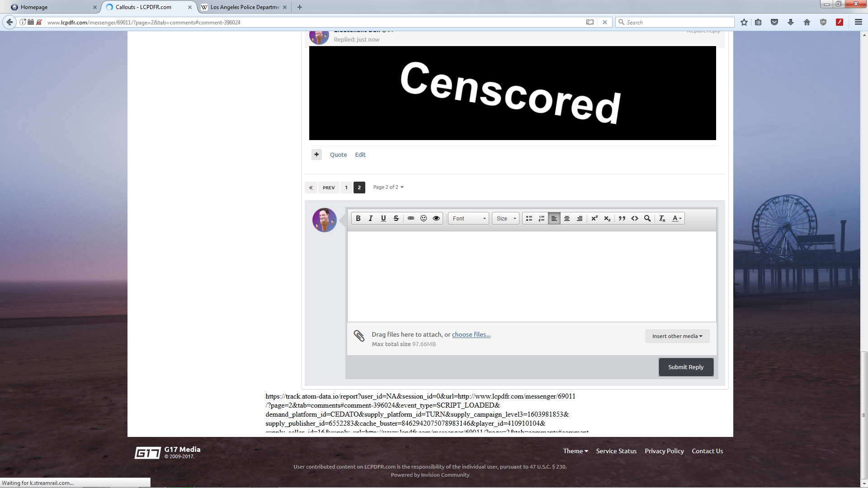Insert a quote block with the quotation icon
Image resolution: width=868 pixels, height=488 pixels.
tap(622, 218)
